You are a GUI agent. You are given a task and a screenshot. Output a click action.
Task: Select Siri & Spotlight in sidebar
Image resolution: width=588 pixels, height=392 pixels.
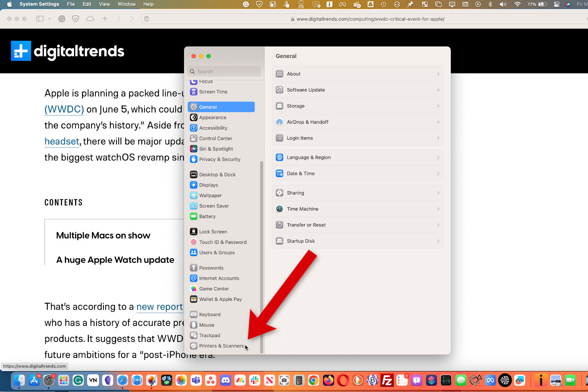[x=216, y=149]
